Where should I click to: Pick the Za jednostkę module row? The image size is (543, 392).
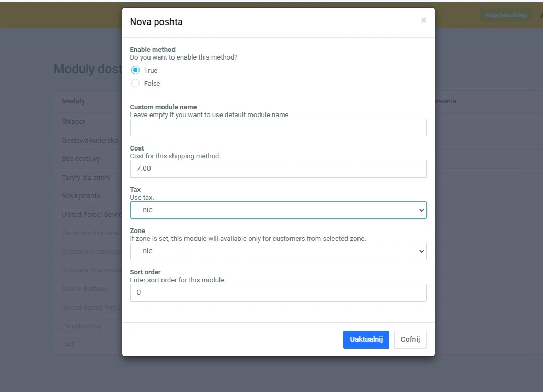pos(82,326)
